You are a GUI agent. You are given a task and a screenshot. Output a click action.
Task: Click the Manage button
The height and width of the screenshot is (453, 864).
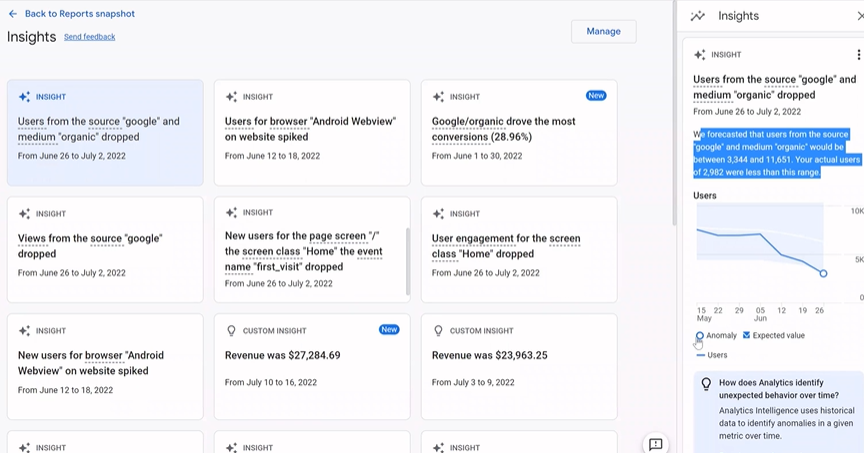tap(603, 31)
